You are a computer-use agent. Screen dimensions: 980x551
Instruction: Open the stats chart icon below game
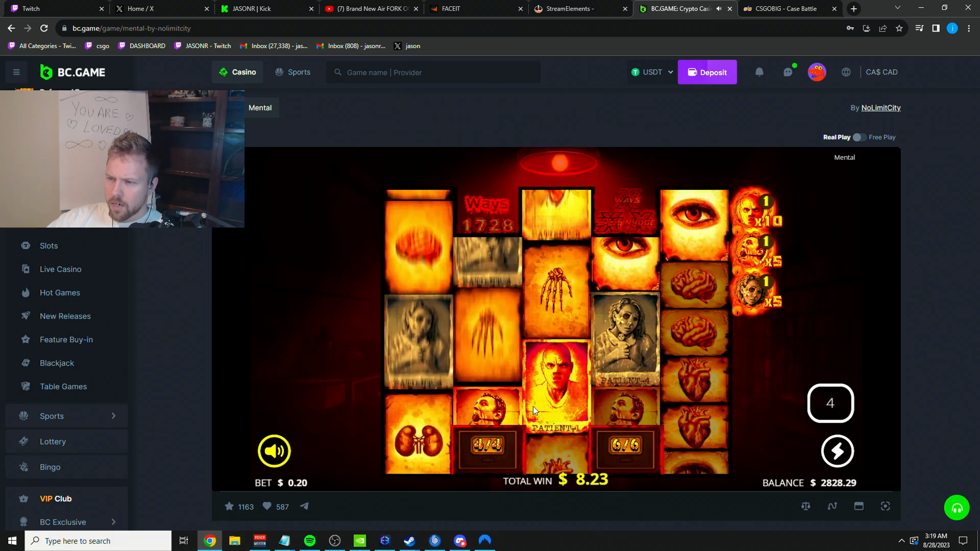pyautogui.click(x=832, y=506)
